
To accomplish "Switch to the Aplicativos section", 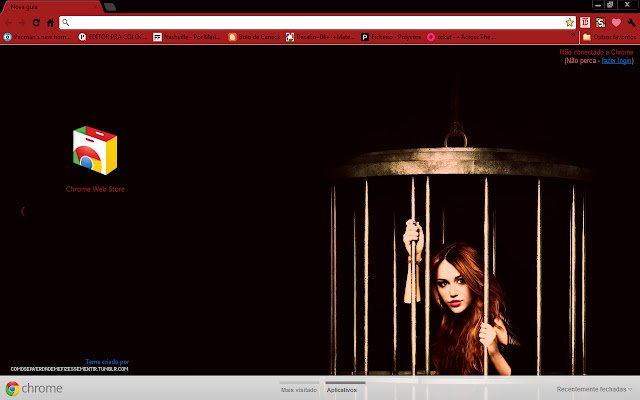I will 342,390.
